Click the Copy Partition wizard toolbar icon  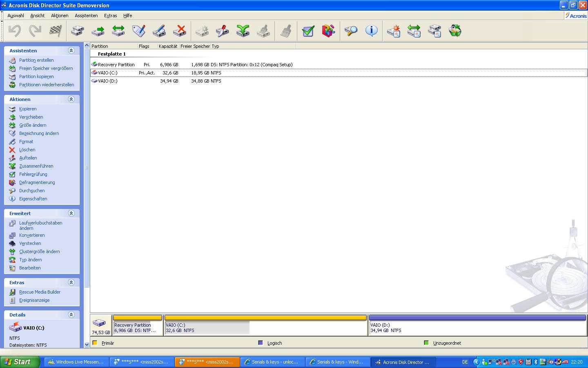tap(434, 31)
